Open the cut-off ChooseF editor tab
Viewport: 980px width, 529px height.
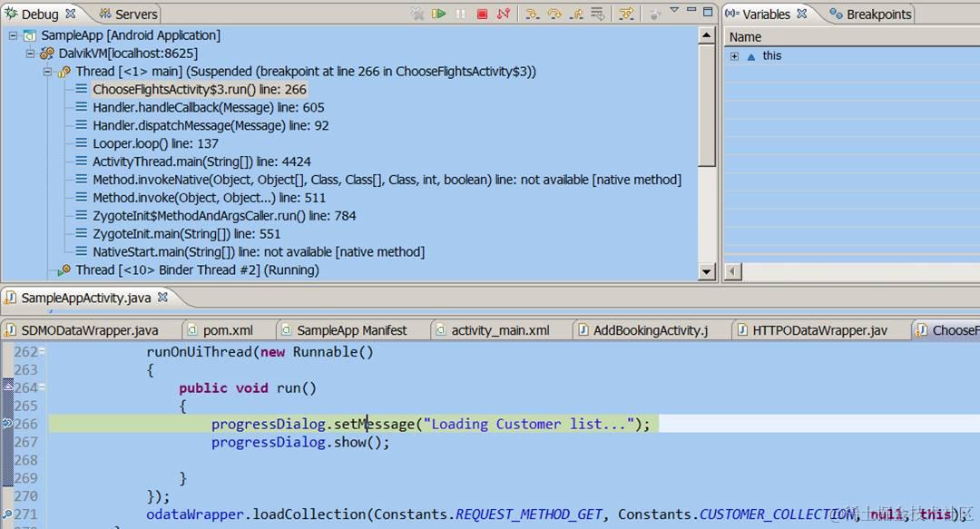pyautogui.click(x=947, y=330)
